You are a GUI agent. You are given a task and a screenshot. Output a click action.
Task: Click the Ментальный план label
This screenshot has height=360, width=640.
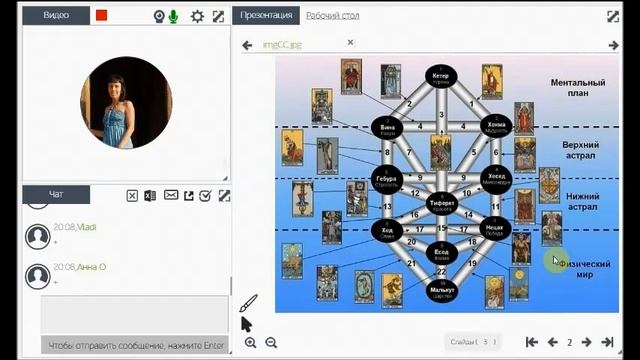pyautogui.click(x=578, y=88)
